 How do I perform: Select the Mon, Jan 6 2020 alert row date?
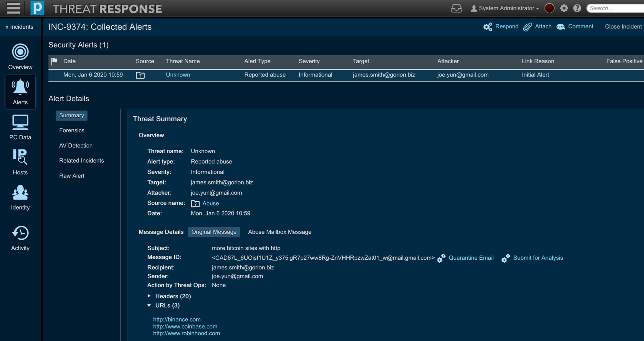tap(93, 75)
